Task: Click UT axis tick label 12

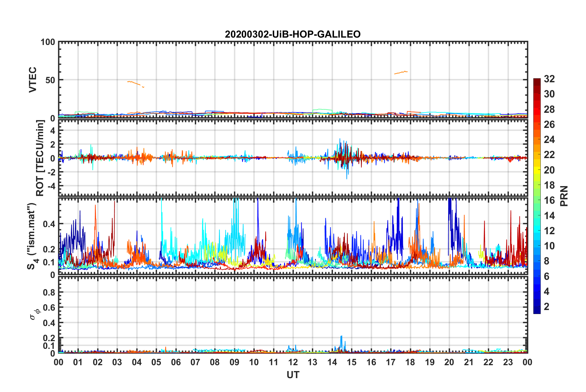Action: [x=293, y=362]
